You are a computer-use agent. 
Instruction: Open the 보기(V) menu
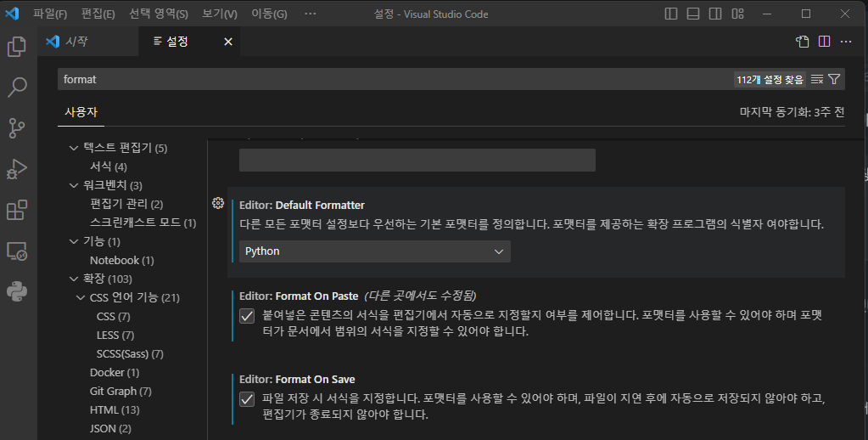pyautogui.click(x=219, y=14)
